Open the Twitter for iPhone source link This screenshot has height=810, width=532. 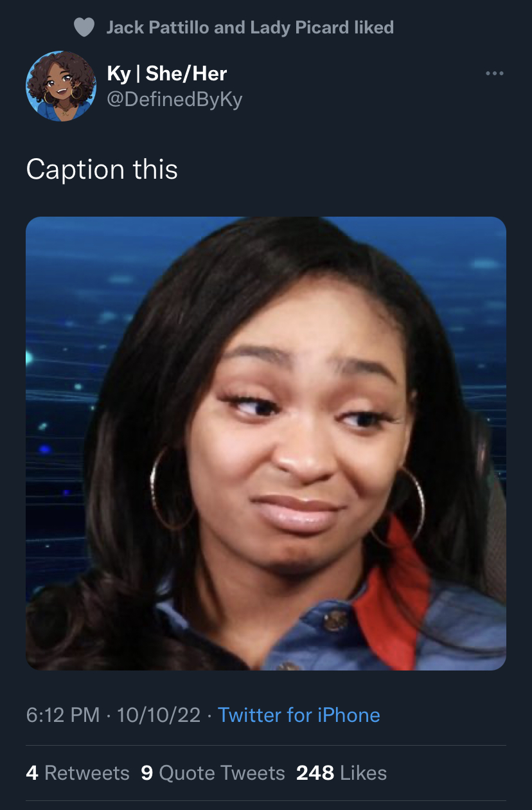pyautogui.click(x=299, y=715)
